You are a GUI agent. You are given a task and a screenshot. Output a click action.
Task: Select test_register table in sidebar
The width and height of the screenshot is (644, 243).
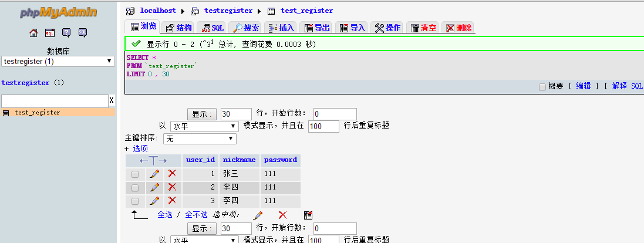[x=38, y=113]
